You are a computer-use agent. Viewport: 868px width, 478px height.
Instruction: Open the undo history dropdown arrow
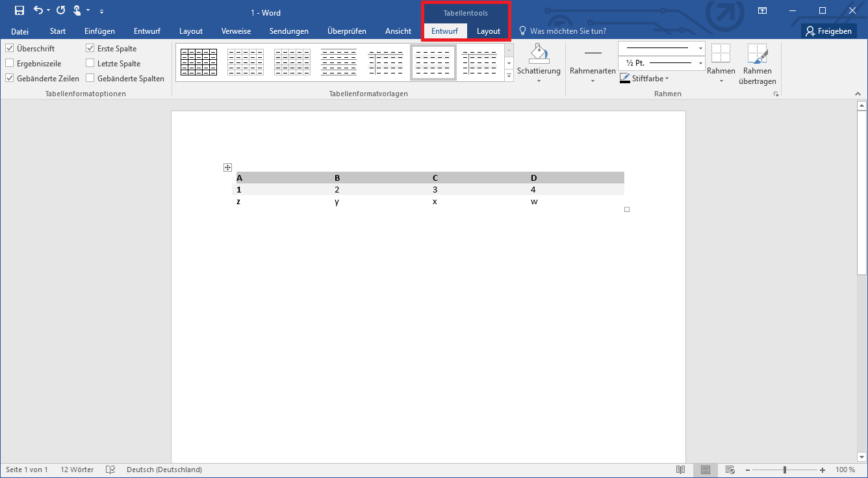(x=48, y=11)
